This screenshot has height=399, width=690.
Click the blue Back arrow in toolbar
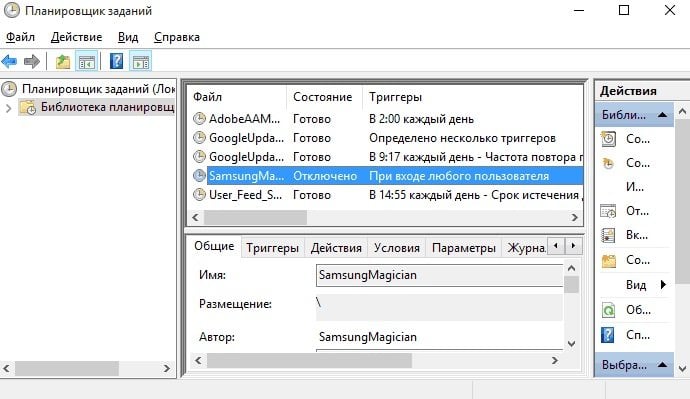pos(9,62)
